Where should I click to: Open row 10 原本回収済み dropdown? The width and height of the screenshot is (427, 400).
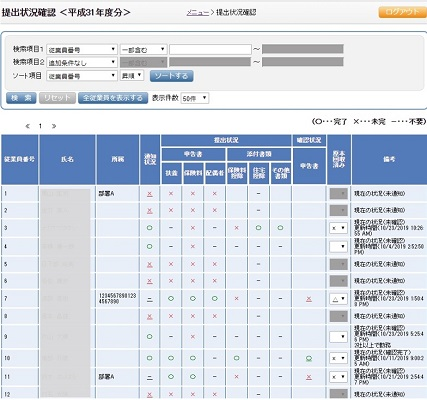[x=338, y=358]
